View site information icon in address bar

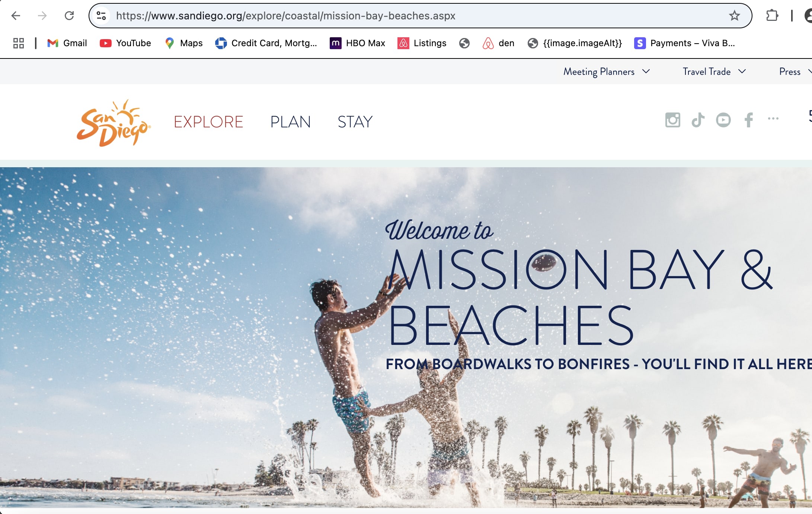101,16
